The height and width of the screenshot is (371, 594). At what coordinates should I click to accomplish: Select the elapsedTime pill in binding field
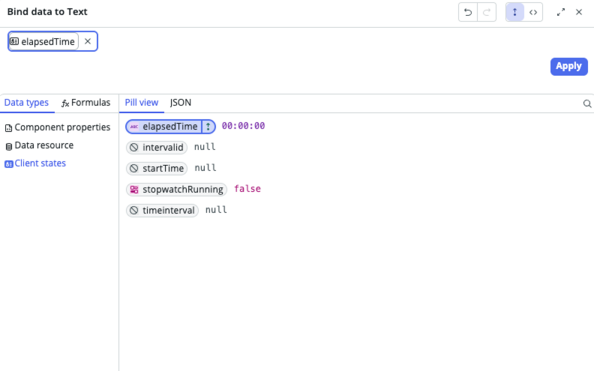(44, 41)
